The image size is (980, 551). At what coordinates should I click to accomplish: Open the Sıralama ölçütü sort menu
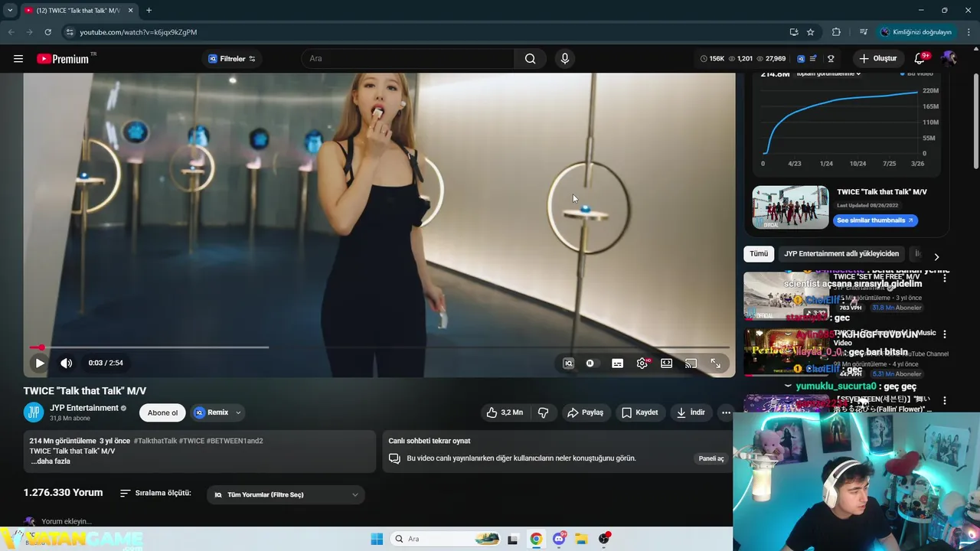click(155, 494)
